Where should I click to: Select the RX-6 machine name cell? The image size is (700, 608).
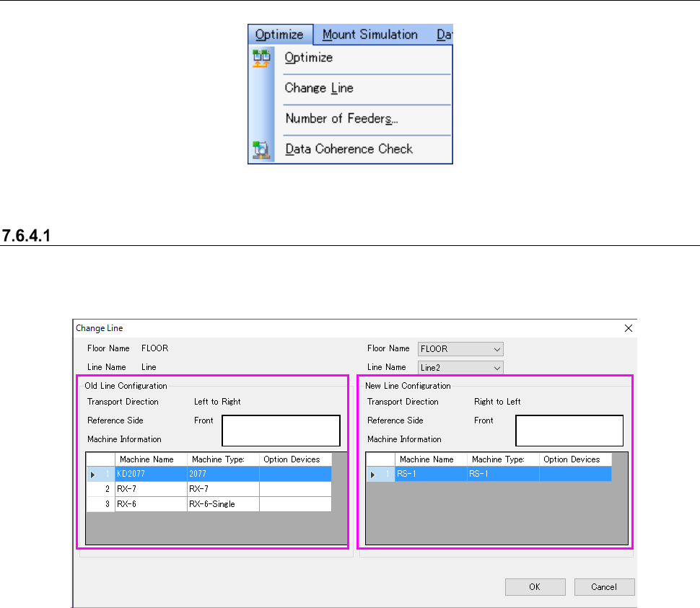151,504
